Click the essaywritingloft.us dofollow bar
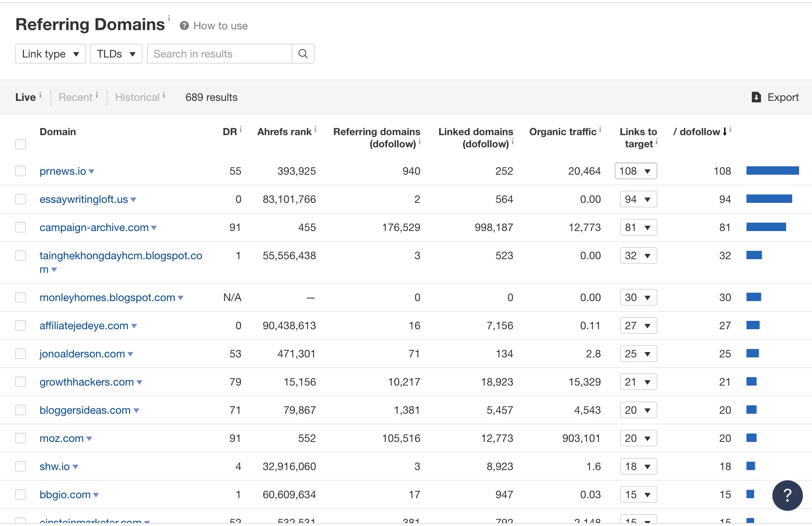The height and width of the screenshot is (526, 812). (769, 199)
